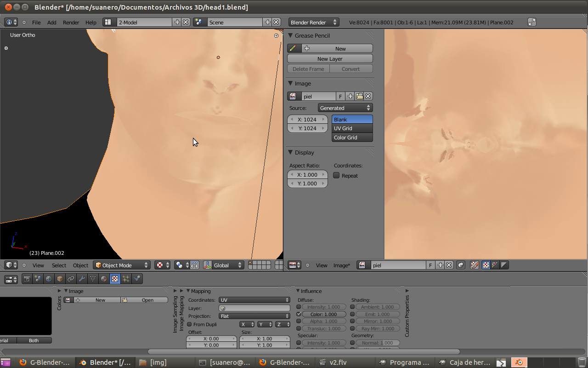Click New Layer button
Viewport: 588px width, 368px height.
pyautogui.click(x=330, y=58)
